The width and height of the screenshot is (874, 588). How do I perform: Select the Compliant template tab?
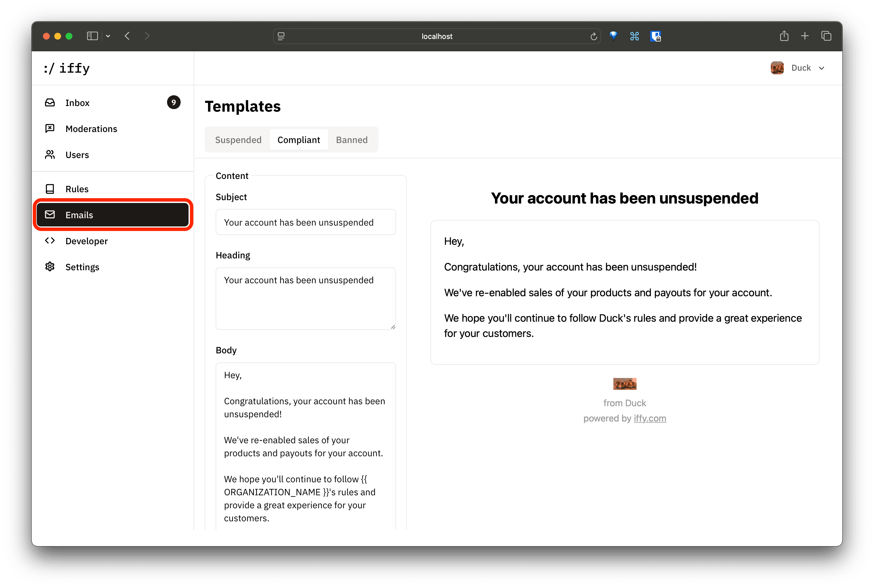click(298, 139)
